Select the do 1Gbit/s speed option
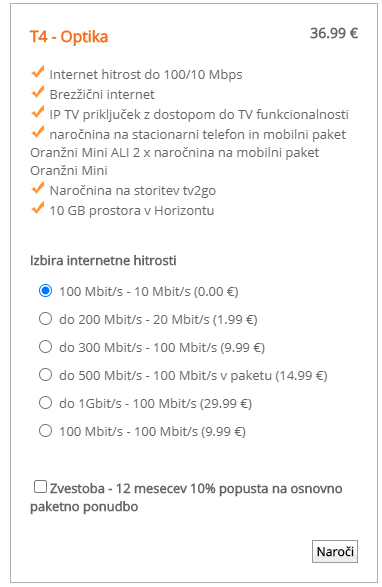Viewport: 382px width, 587px height. [x=45, y=402]
